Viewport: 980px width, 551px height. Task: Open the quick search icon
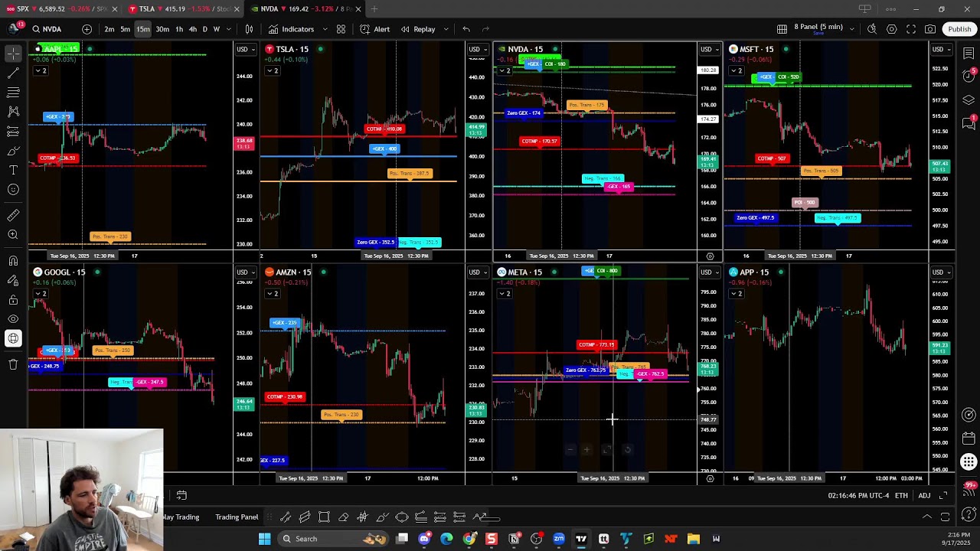(872, 29)
